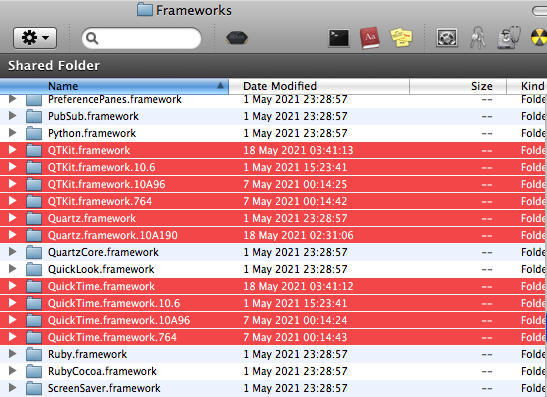Select the ScreenSaver.framework folder row
This screenshot has width=547, height=397.
(274, 388)
